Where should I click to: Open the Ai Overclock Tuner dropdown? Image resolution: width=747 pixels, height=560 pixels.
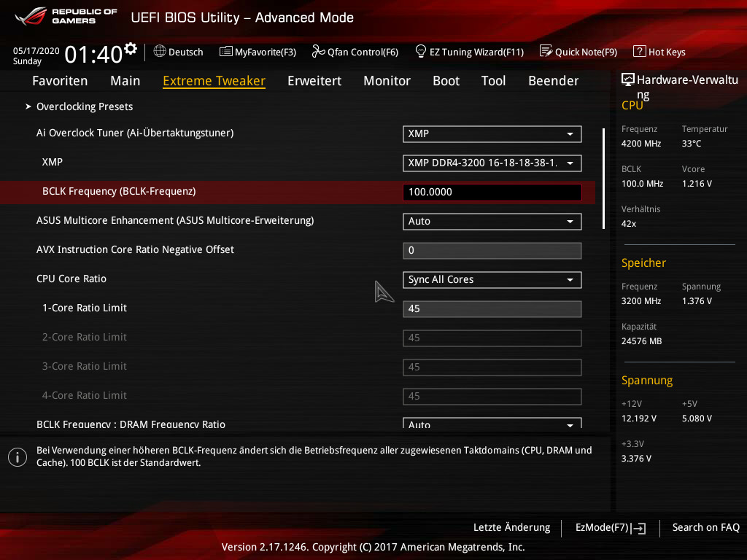coord(492,134)
